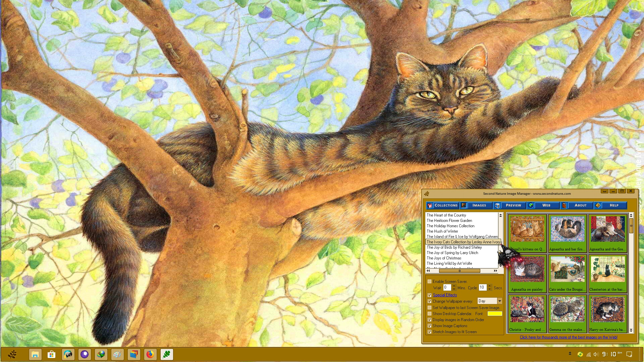Open the notification center icon
The image size is (644, 362).
[630, 354]
